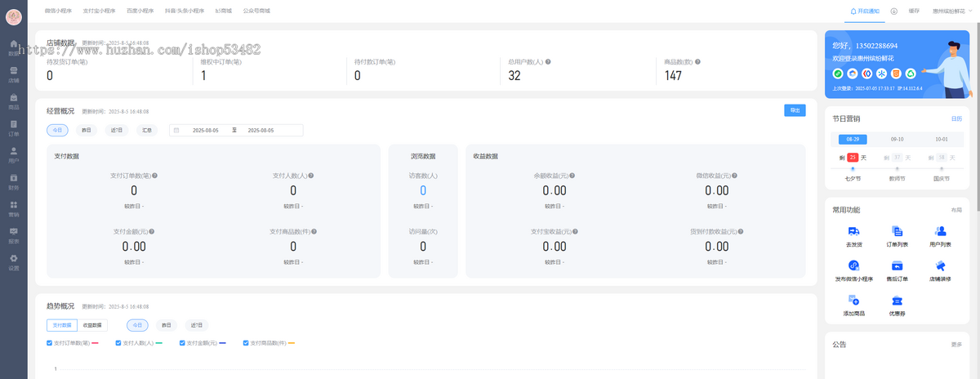980x379 pixels.
Task: Select the 09-10 festival date tab
Action: 897,140
